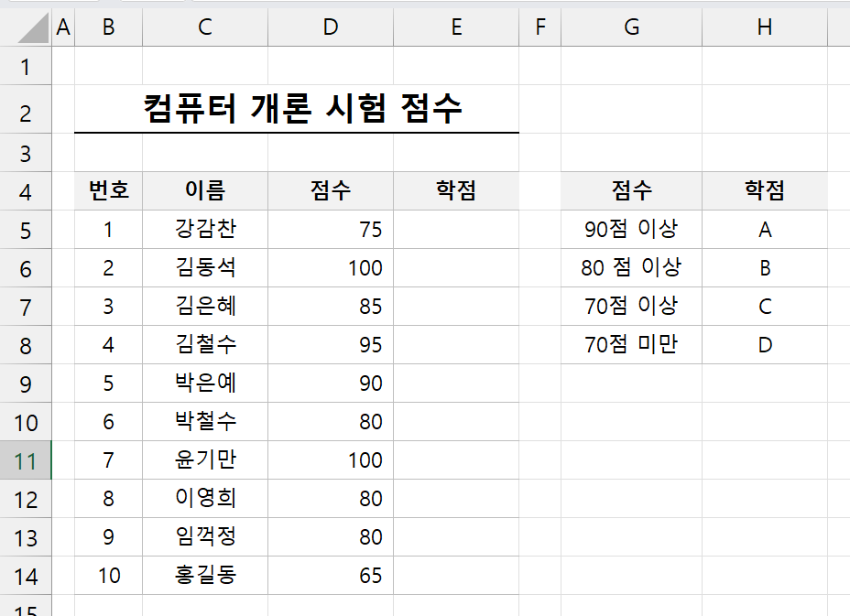
Task: Click grade D cell in column H
Action: pos(765,344)
